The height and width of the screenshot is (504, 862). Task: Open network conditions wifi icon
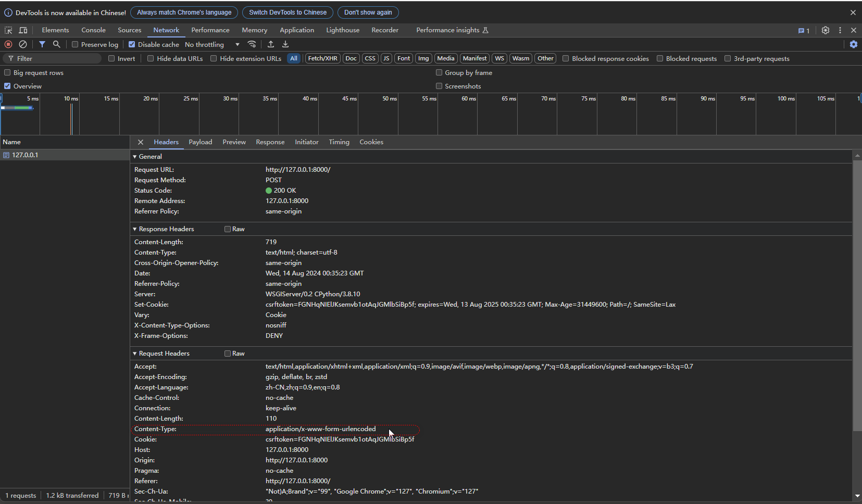[x=252, y=44]
